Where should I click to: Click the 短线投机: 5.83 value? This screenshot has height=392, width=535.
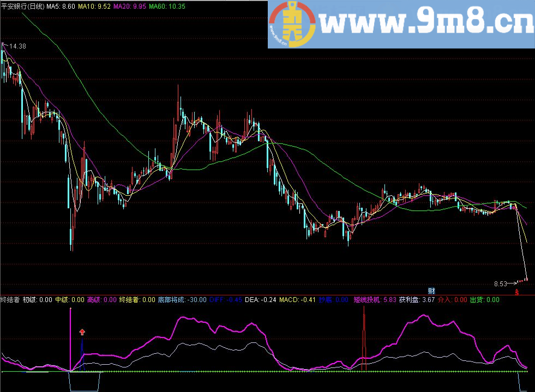pos(375,300)
